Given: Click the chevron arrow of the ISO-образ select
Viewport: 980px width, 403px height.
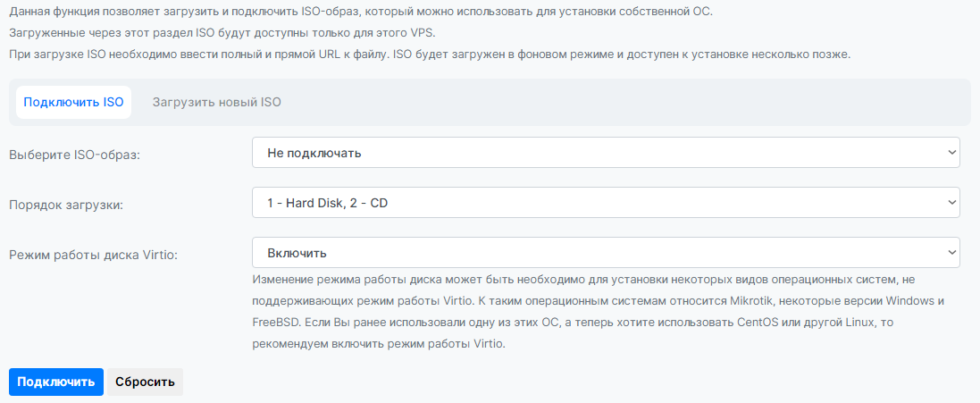Looking at the screenshot, I should pos(951,153).
